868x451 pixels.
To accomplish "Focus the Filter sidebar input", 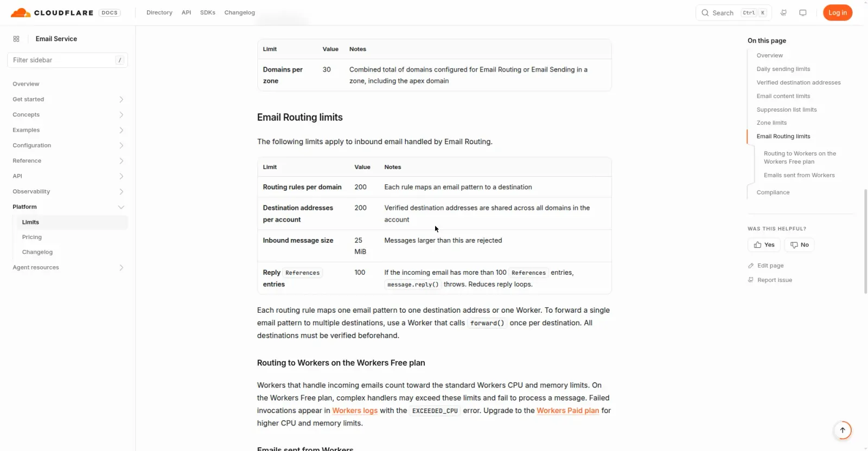I will [x=67, y=60].
